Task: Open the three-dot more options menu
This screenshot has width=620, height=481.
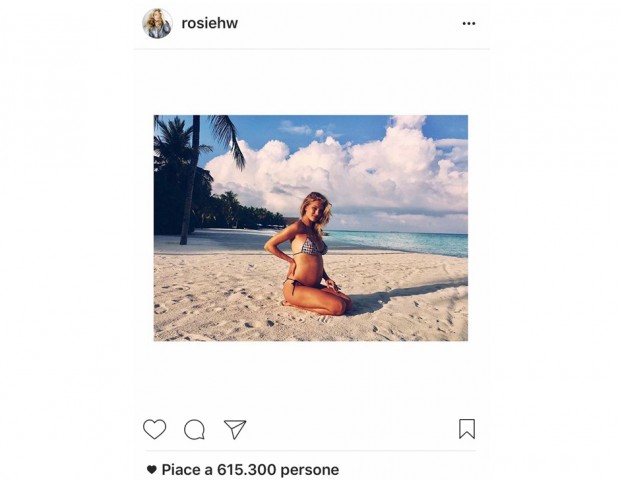Action: pyautogui.click(x=469, y=23)
